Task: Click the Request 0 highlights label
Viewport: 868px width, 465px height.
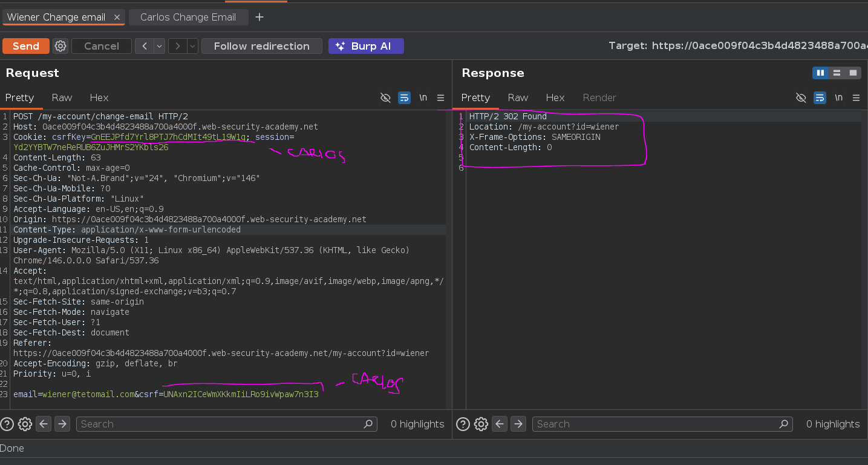Action: [417, 424]
